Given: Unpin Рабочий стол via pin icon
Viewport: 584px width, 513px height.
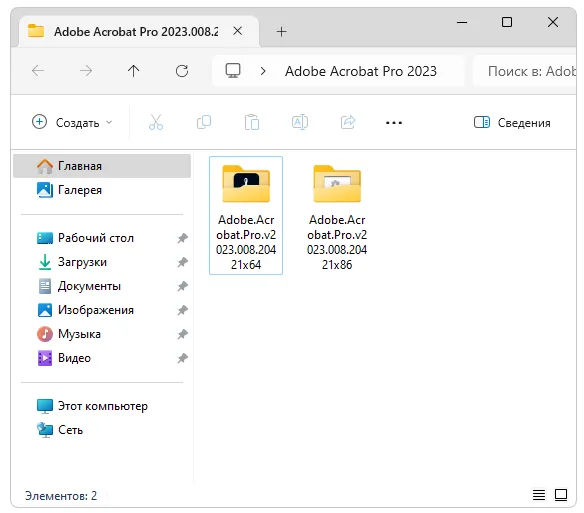Looking at the screenshot, I should click(x=182, y=238).
